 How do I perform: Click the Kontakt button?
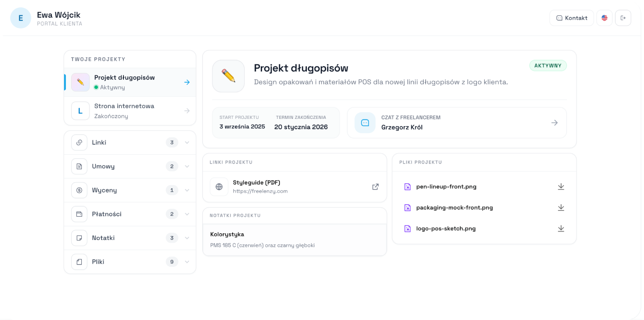pos(572,18)
